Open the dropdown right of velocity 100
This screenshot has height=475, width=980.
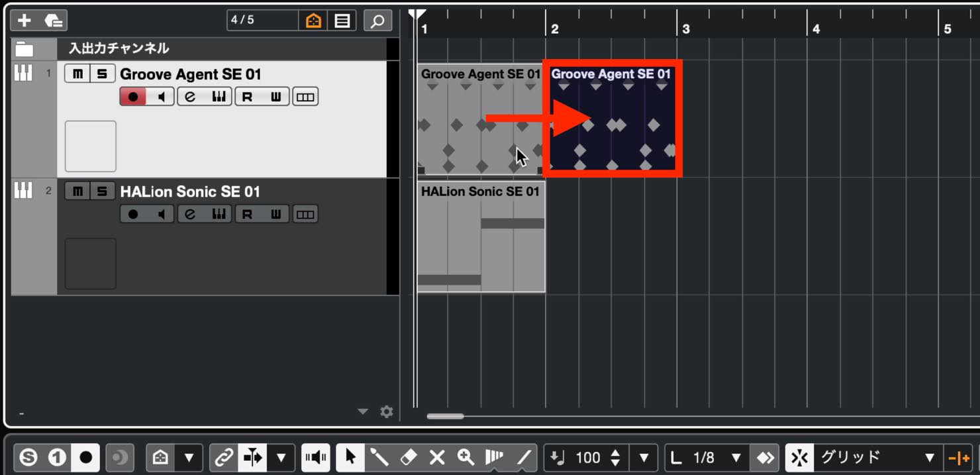pyautogui.click(x=644, y=457)
